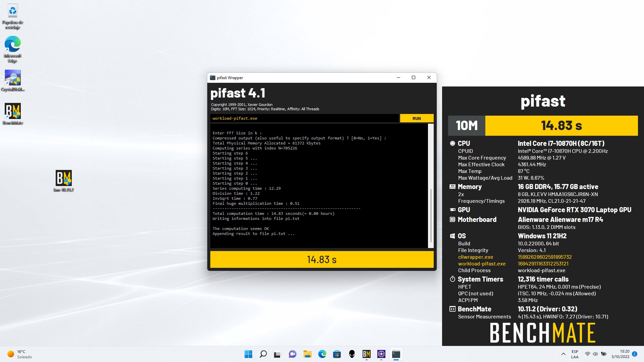Click 'The computation seems OK' console line
Screen dimensions: 644x362
tap(240, 229)
